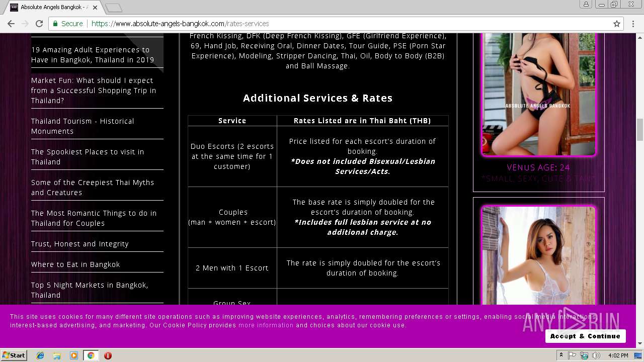
Task: Open the 4:02 PM taskbar clock
Action: coord(618,355)
